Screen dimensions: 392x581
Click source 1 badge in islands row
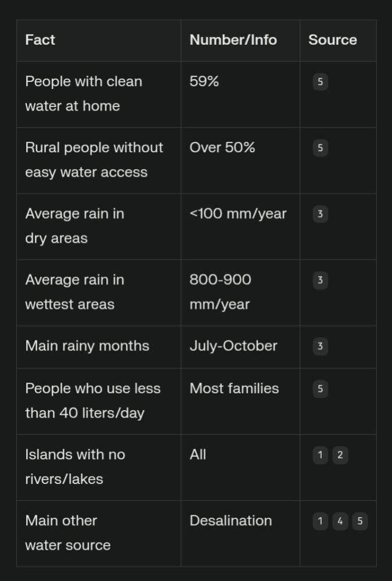tap(319, 456)
